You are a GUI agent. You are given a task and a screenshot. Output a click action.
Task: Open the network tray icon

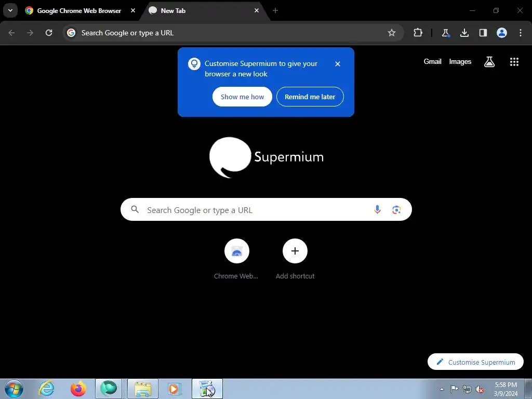click(467, 389)
